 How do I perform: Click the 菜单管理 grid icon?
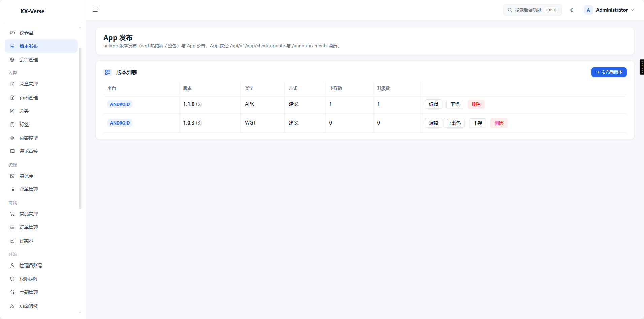click(x=12, y=189)
